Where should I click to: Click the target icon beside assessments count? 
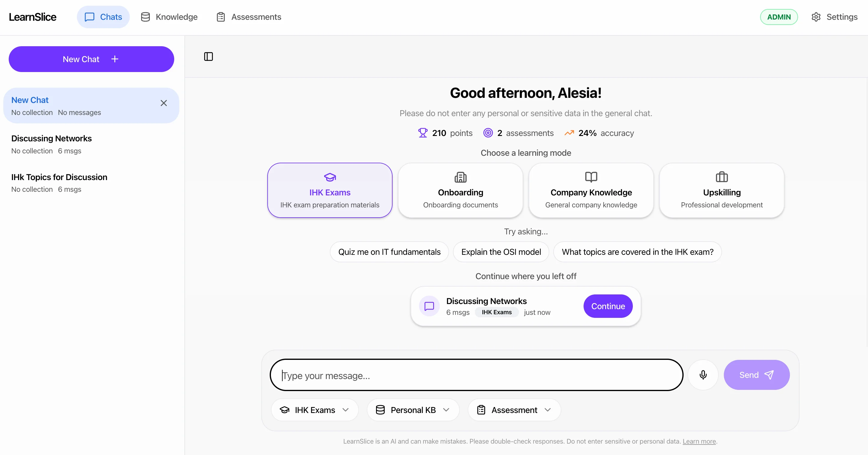point(488,133)
